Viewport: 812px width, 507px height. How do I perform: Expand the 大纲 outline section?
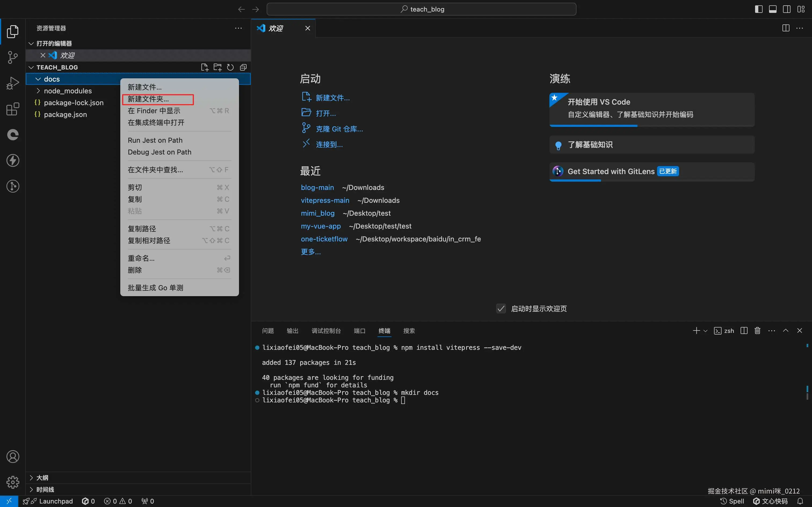click(42, 477)
